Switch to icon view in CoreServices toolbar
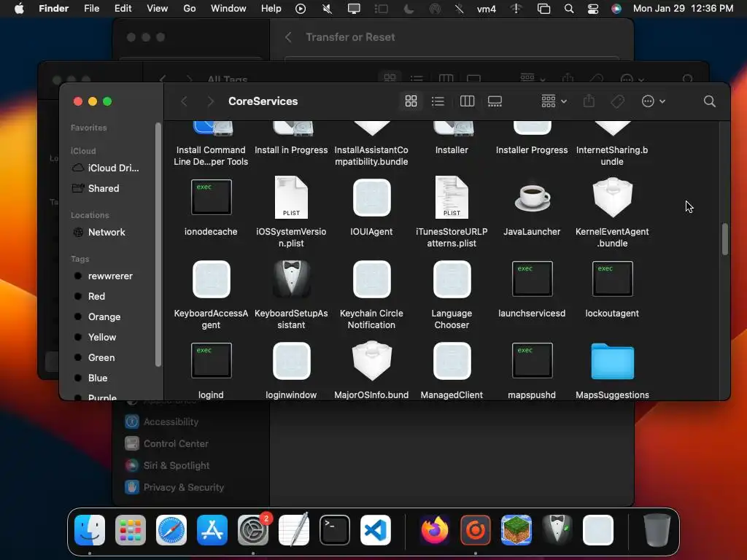Image resolution: width=747 pixels, height=560 pixels. tap(411, 101)
